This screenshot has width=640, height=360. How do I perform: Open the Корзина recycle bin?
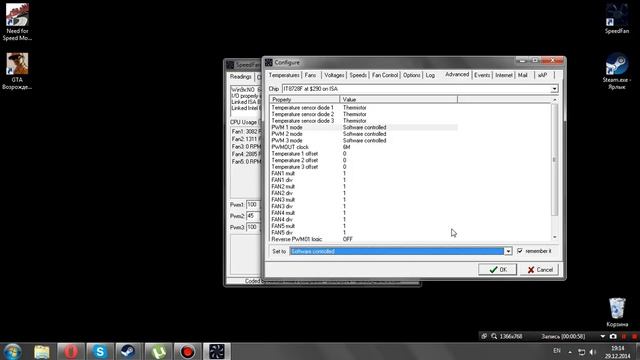point(617,313)
